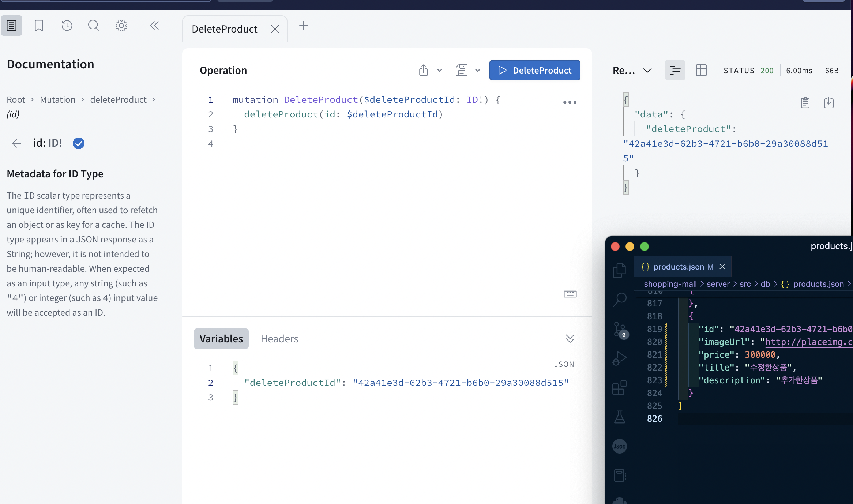Open VS Code Source Control icon
Image resolution: width=853 pixels, height=504 pixels.
click(x=620, y=330)
